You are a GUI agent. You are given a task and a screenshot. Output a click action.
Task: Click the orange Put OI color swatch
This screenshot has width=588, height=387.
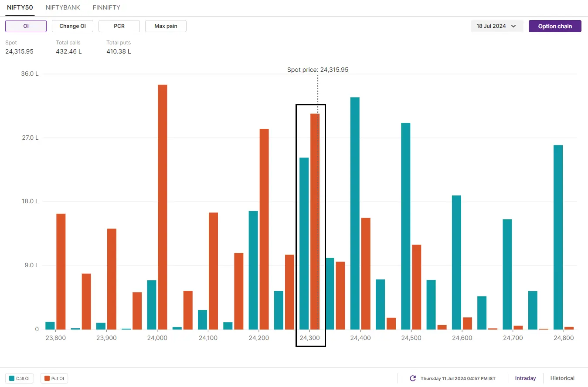[x=47, y=378]
